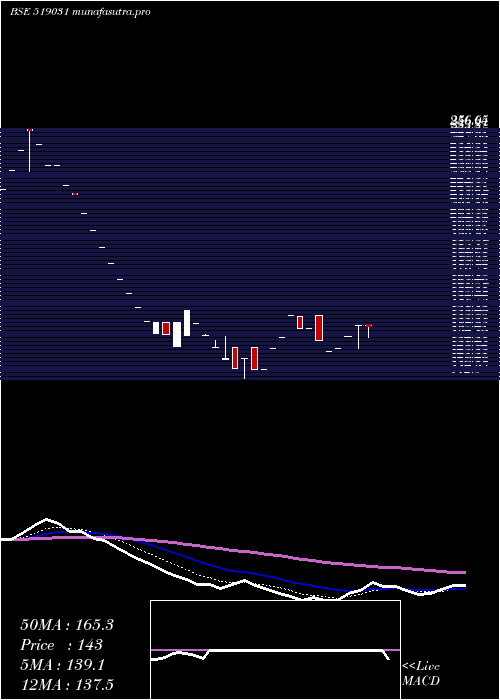Click the "Price : 143" readout
500x700 pixels.
(62, 645)
